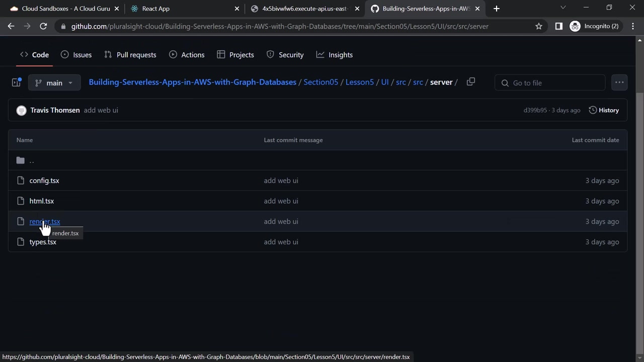The image size is (644, 362).
Task: Expand the file tree side panel
Action: [x=17, y=82]
